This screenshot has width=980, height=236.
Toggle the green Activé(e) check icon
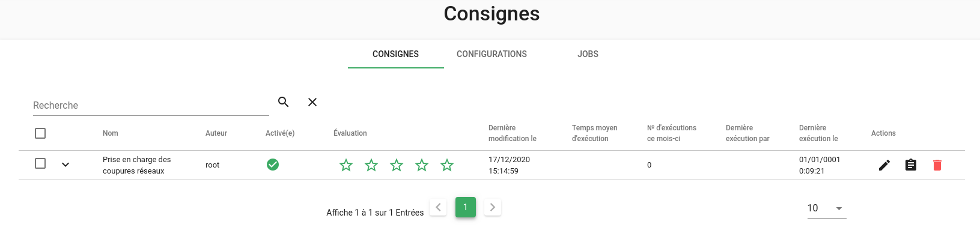pyautogui.click(x=273, y=165)
